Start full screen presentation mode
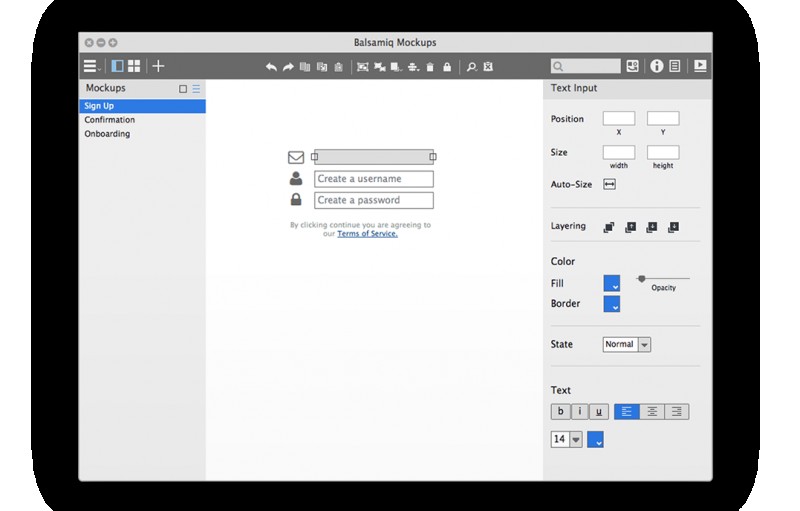Viewport: 800px width, 511px height. 700,66
